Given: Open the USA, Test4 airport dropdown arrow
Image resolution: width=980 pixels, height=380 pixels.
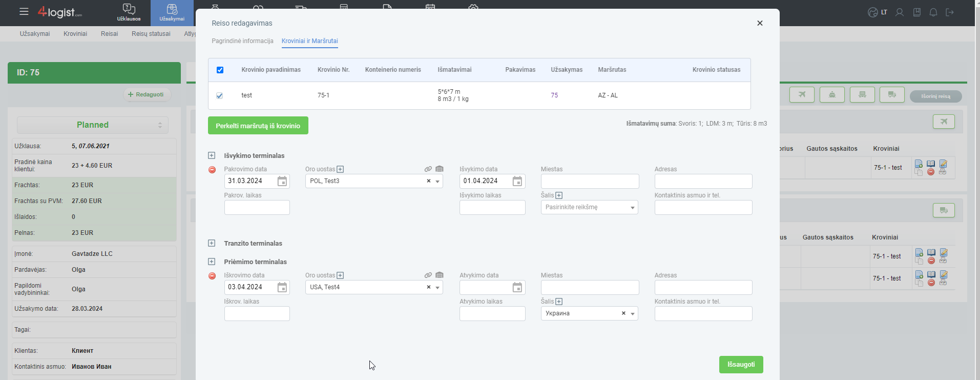Looking at the screenshot, I should pyautogui.click(x=437, y=288).
